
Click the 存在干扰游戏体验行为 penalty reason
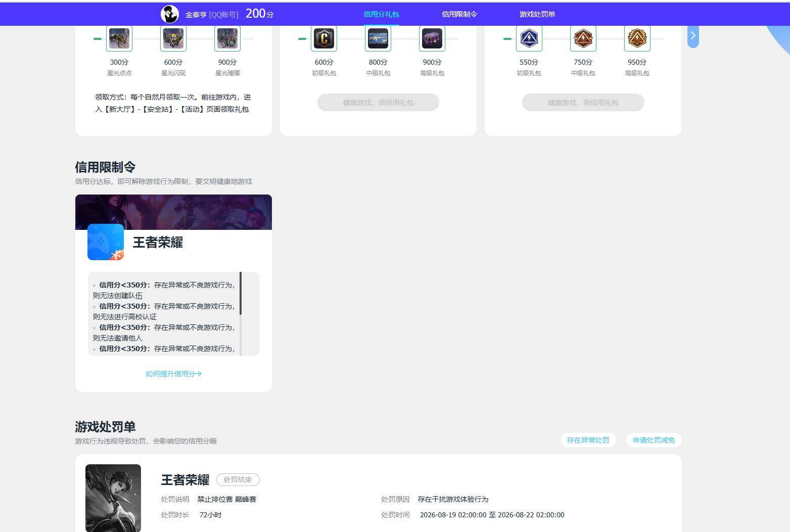click(453, 499)
